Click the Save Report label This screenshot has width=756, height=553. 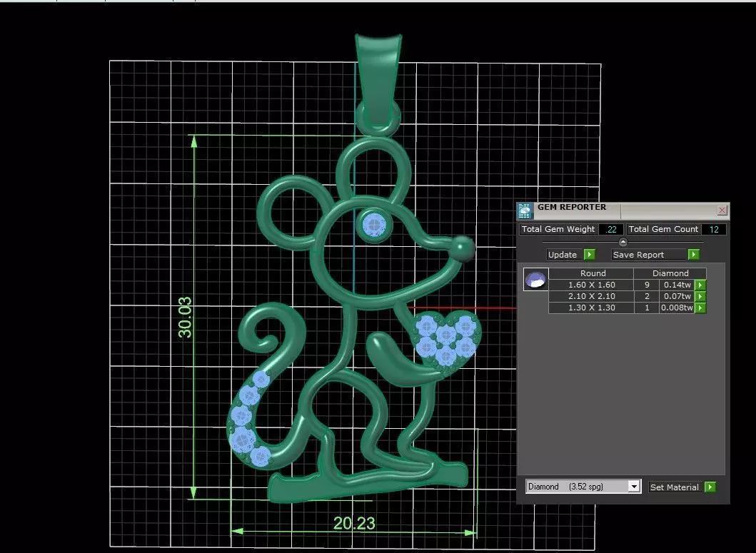point(638,255)
